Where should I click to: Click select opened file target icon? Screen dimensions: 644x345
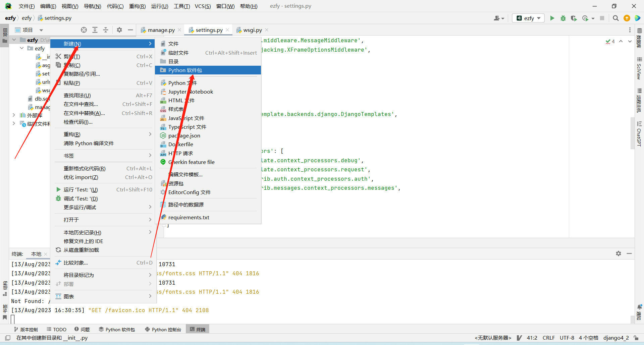(x=84, y=30)
